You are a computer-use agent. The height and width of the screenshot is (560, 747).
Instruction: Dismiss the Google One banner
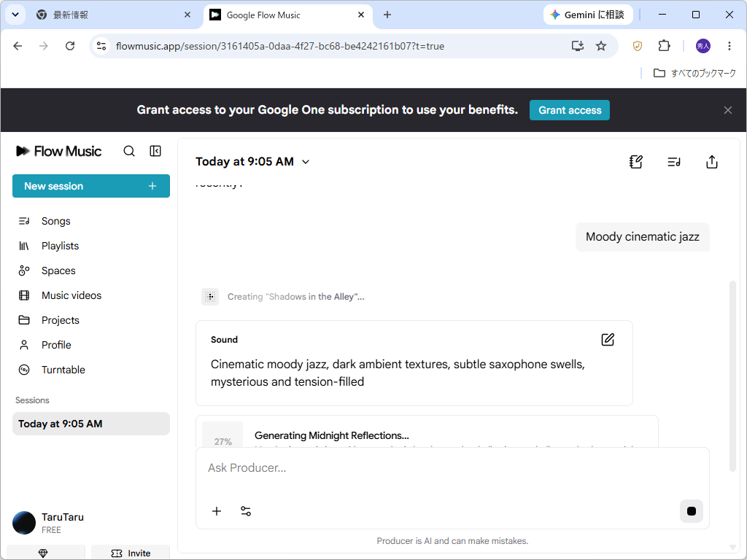728,110
